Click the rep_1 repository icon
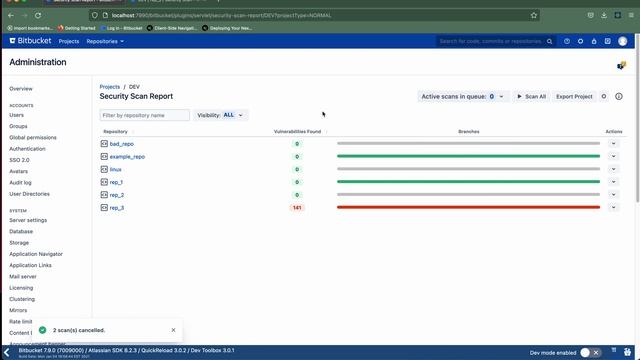 pos(104,182)
